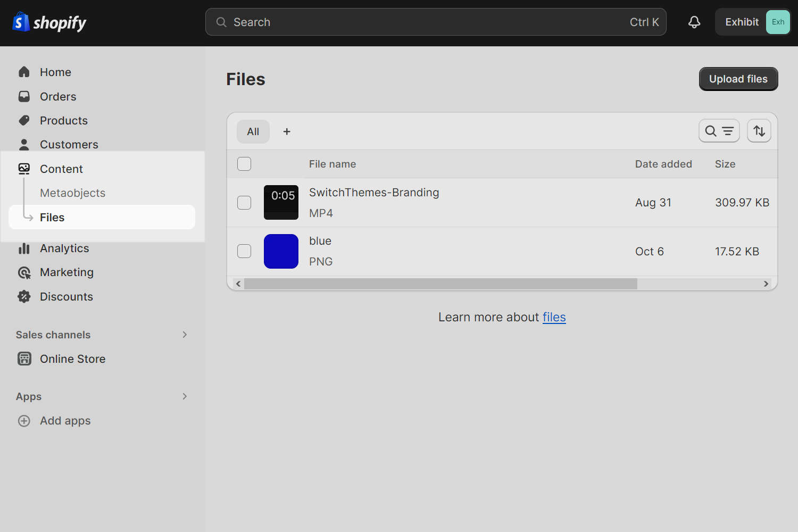
Task: Expand the Sales channels section
Action: pos(185,335)
